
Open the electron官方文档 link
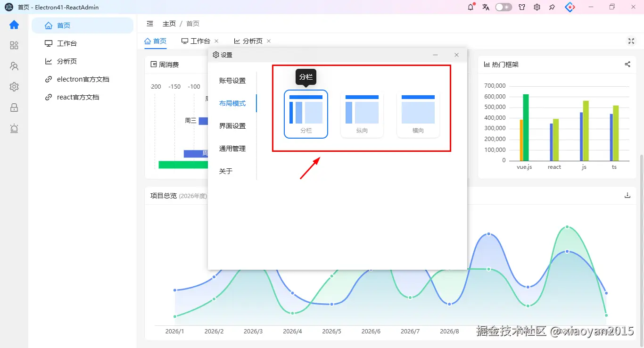[83, 79]
